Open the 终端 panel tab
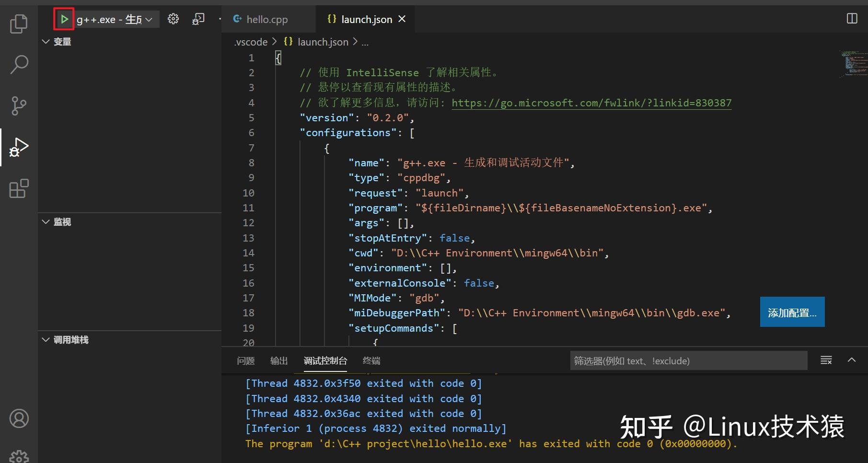Screen dimensions: 868x463 pyautogui.click(x=371, y=360)
